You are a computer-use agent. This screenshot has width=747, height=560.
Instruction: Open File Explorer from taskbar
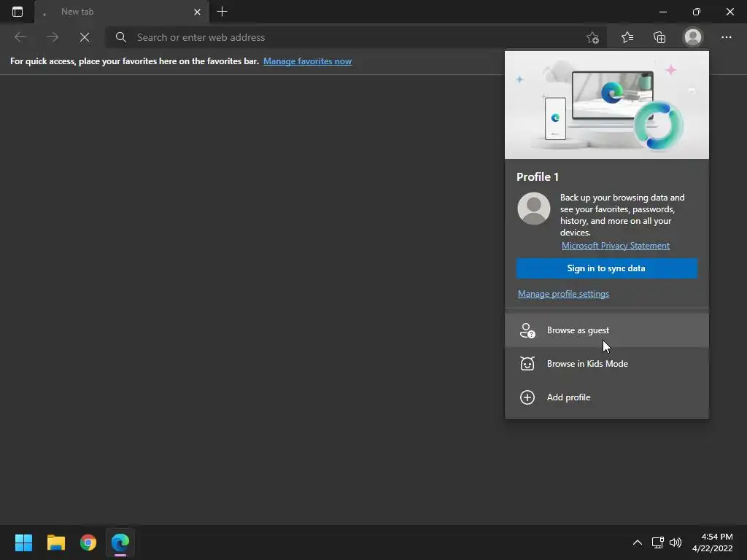[55, 542]
